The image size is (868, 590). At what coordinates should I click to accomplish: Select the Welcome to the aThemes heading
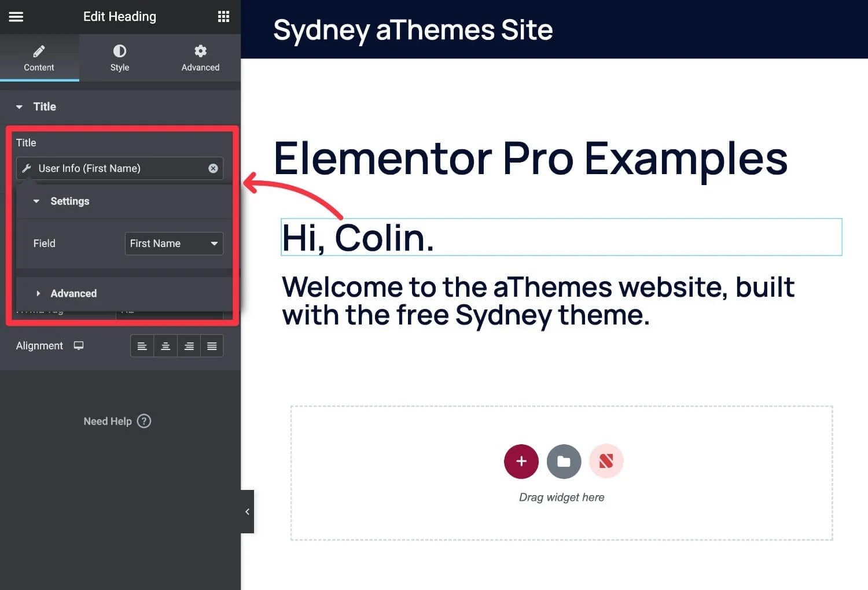(538, 301)
